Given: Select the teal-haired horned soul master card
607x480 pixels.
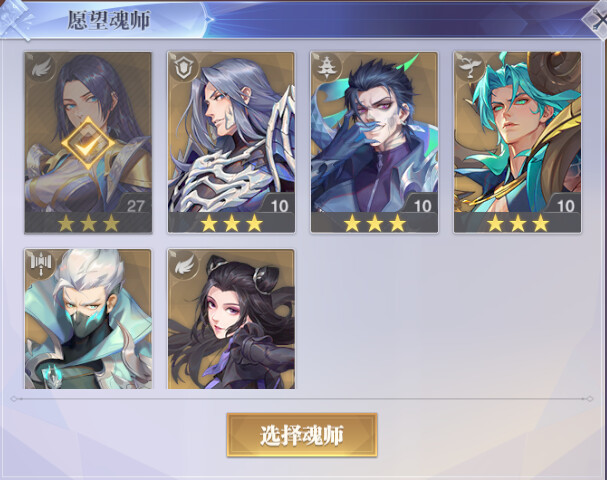Looking at the screenshot, I should click(517, 142).
